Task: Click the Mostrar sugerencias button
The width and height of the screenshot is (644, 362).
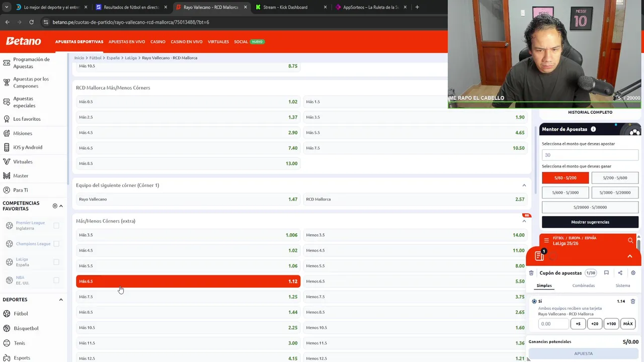Action: (590, 222)
